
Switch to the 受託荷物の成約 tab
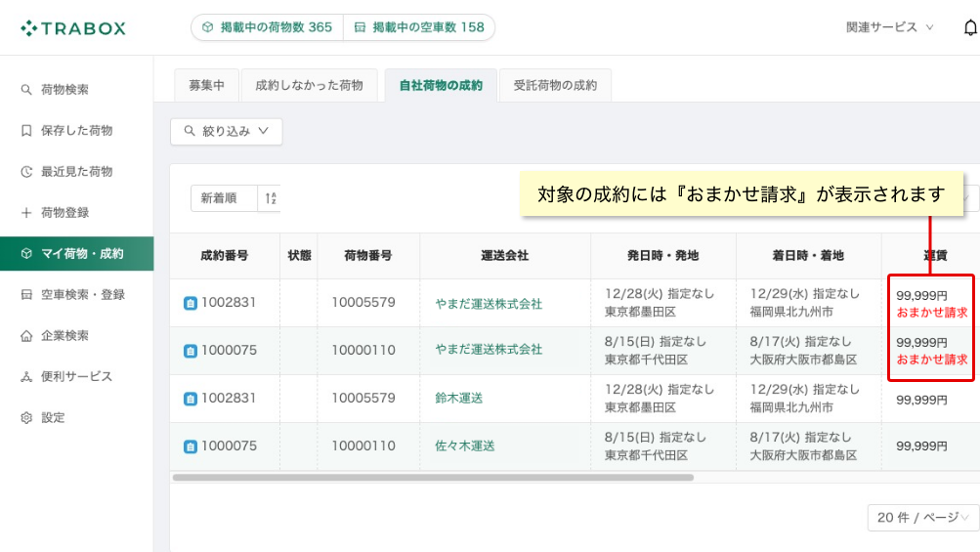pyautogui.click(x=555, y=86)
